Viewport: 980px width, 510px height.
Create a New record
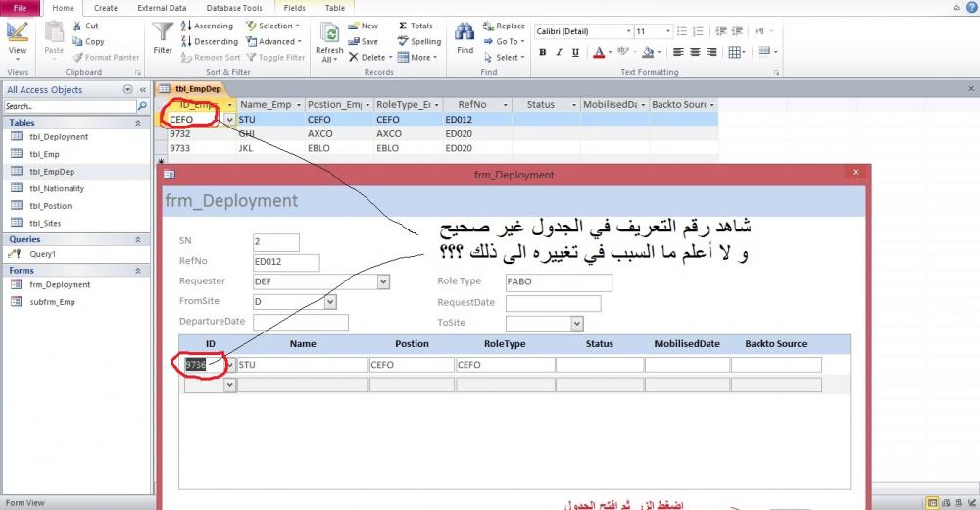[x=364, y=25]
